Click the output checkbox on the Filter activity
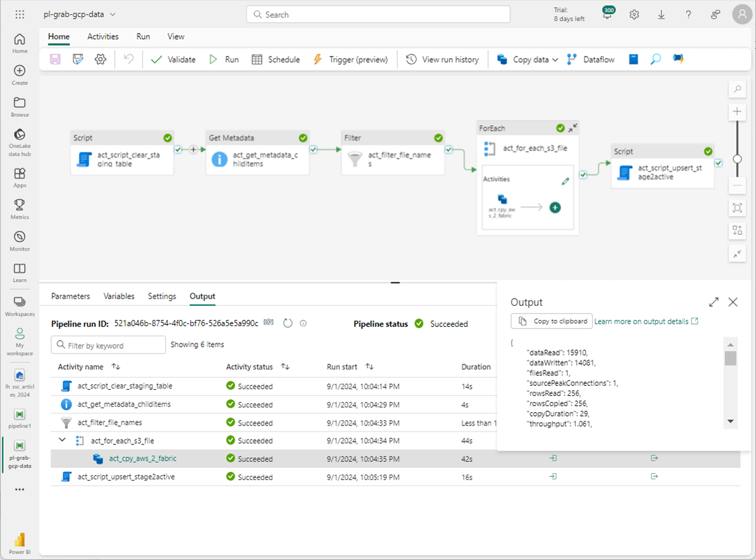 pyautogui.click(x=449, y=150)
